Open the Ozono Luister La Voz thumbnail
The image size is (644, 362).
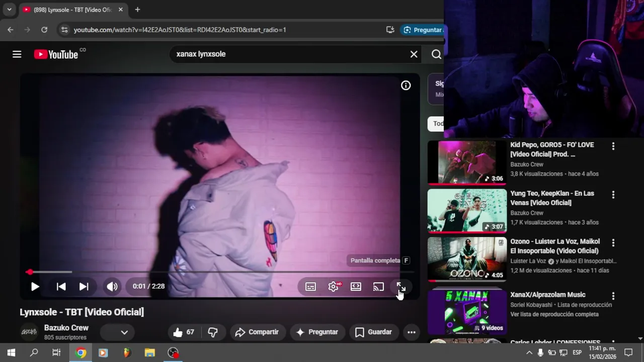(467, 259)
